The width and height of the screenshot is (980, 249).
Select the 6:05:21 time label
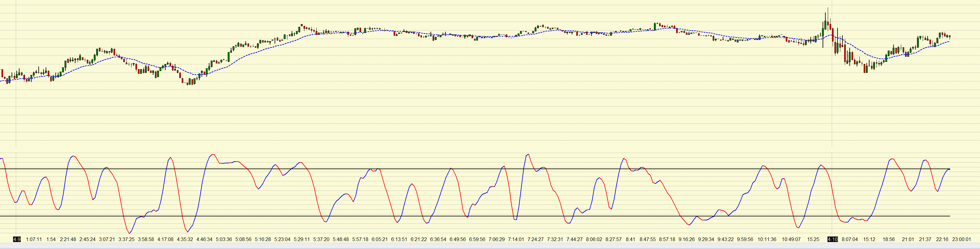[380, 240]
